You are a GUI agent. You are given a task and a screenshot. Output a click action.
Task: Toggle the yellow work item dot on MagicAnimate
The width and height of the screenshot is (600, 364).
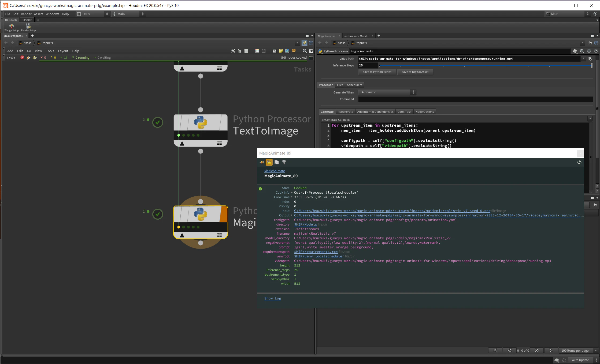[x=179, y=227]
